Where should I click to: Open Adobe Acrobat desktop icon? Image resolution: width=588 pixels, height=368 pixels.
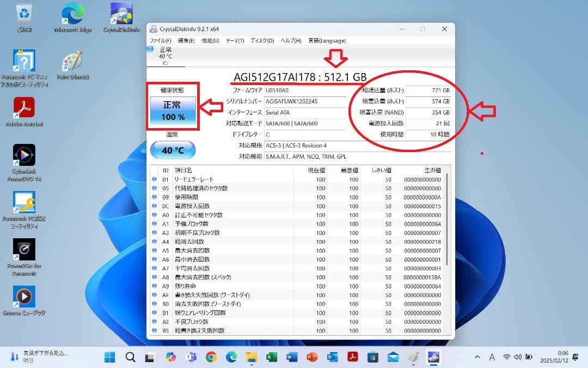point(24,106)
